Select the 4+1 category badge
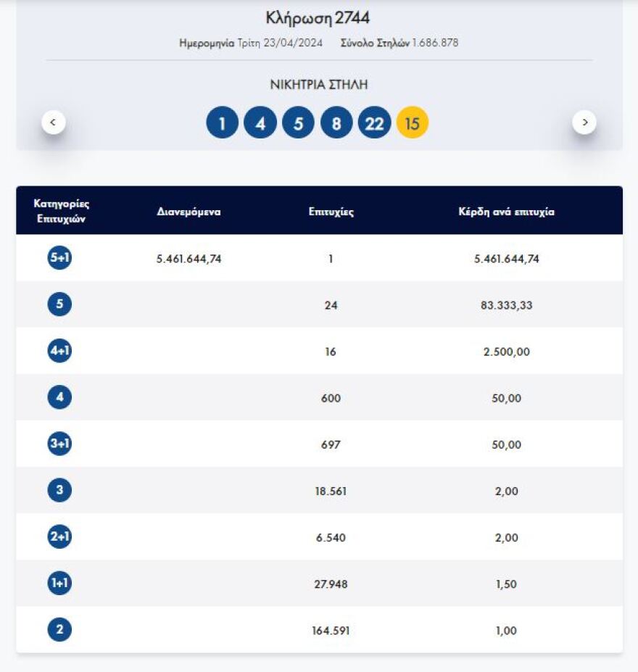 click(59, 352)
